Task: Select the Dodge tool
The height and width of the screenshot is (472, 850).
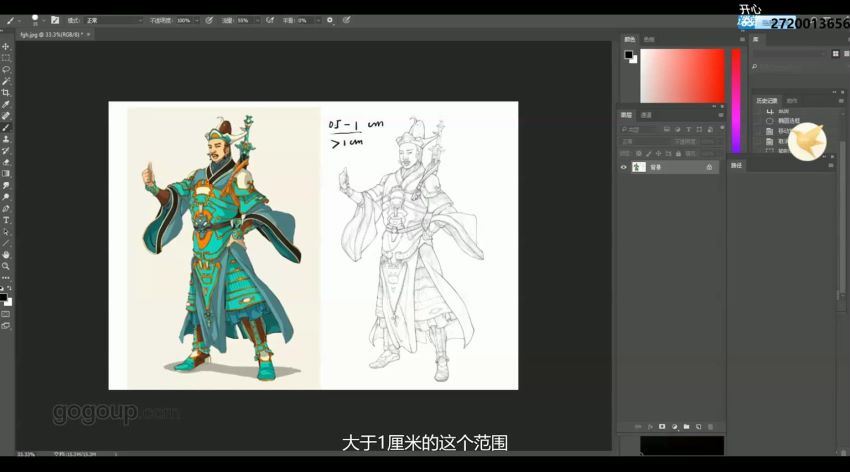Action: pos(6,197)
